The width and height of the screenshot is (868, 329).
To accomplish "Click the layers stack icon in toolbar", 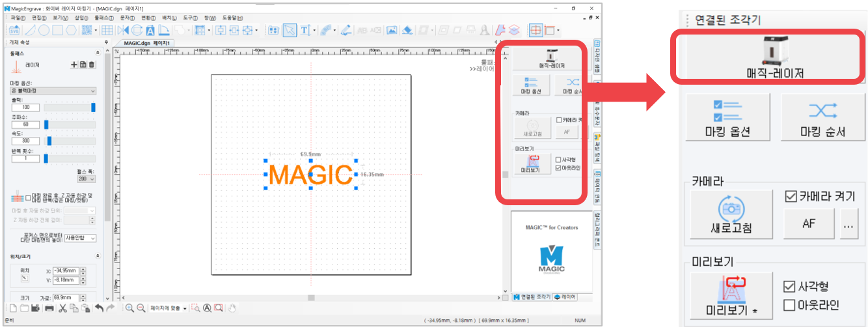I will (514, 30).
